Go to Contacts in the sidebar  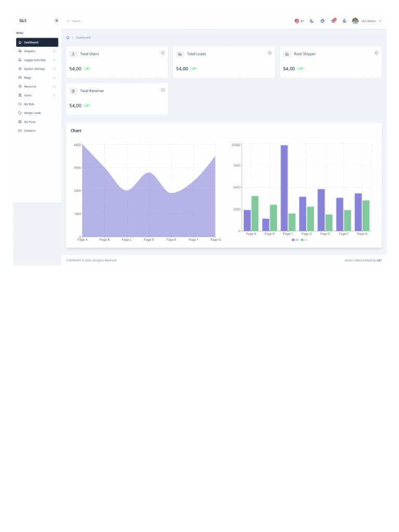click(30, 130)
